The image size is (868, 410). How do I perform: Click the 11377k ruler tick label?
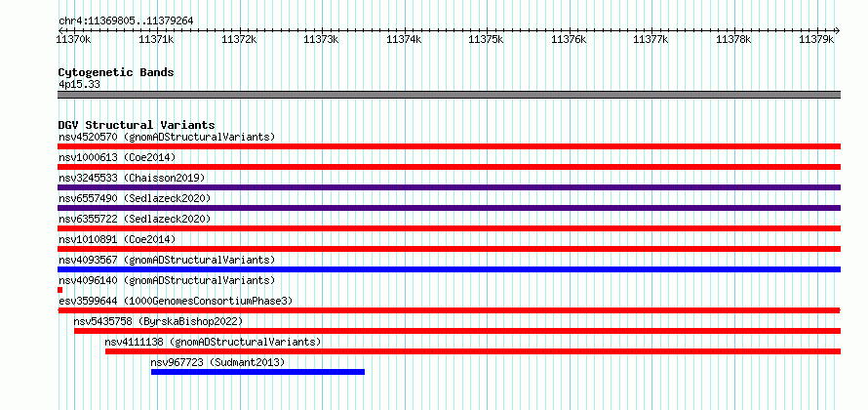pos(651,39)
